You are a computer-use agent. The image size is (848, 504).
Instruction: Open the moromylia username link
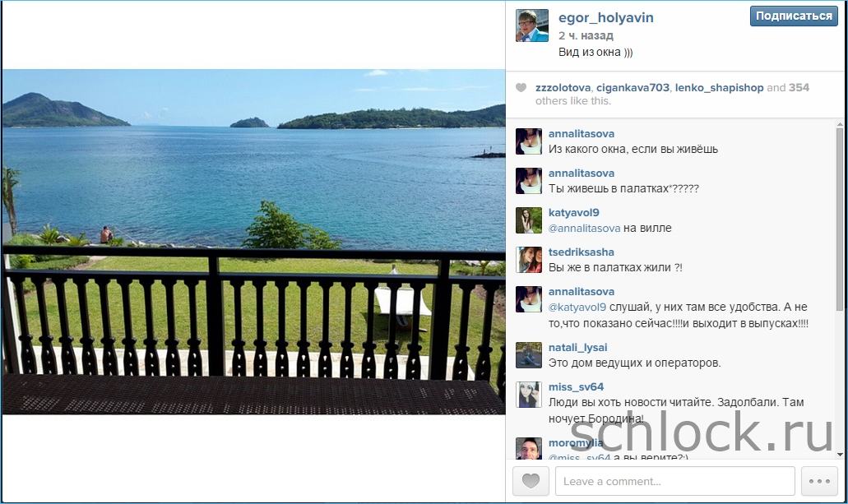576,443
